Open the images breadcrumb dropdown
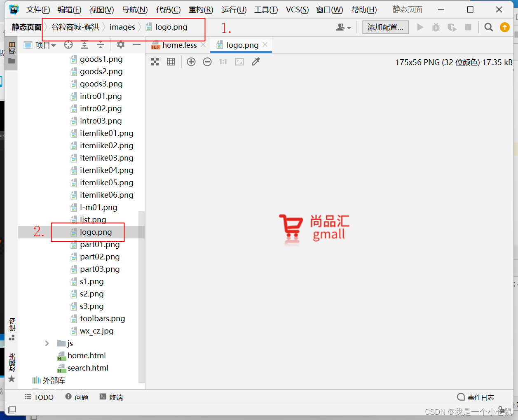This screenshot has width=518, height=420. pyautogui.click(x=122, y=27)
